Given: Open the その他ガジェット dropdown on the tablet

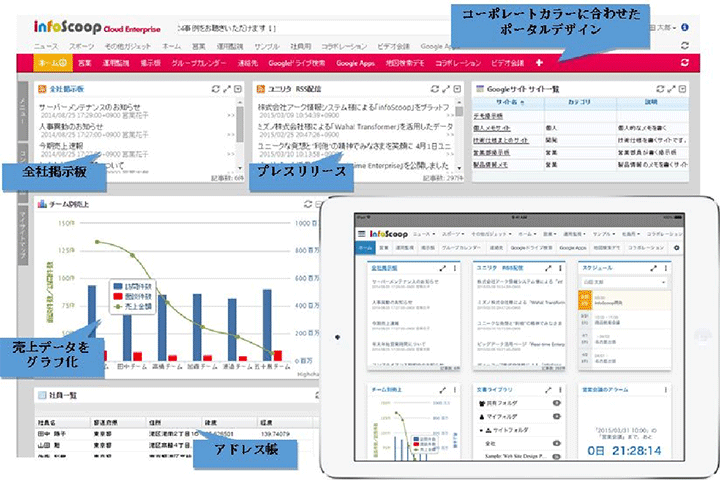Looking at the screenshot, I should click(492, 234).
